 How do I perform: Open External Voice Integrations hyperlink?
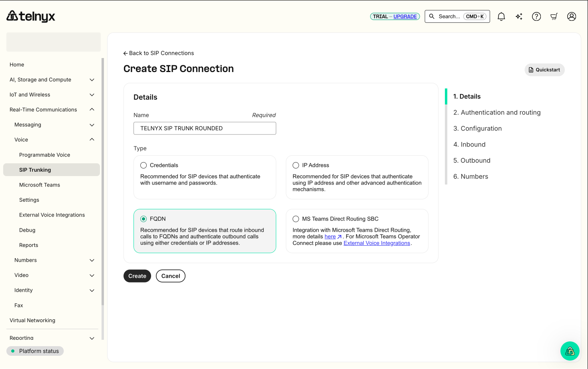pyautogui.click(x=377, y=243)
